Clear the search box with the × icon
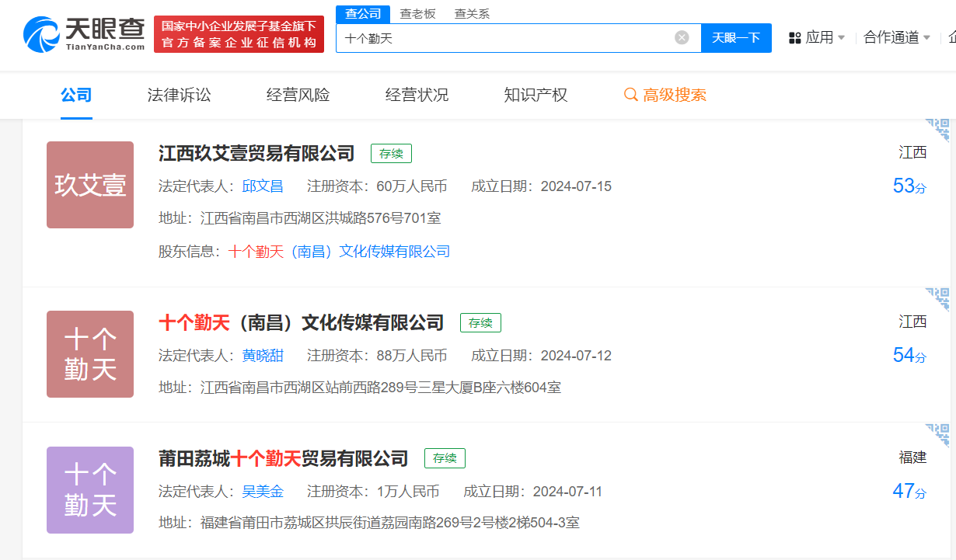 pos(682,37)
